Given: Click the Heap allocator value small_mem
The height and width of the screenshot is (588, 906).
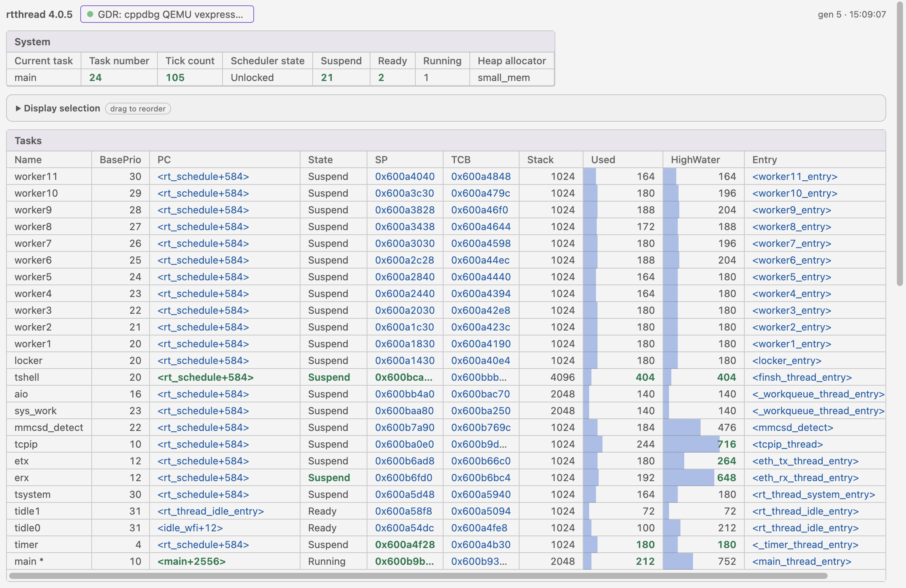Looking at the screenshot, I should (504, 78).
